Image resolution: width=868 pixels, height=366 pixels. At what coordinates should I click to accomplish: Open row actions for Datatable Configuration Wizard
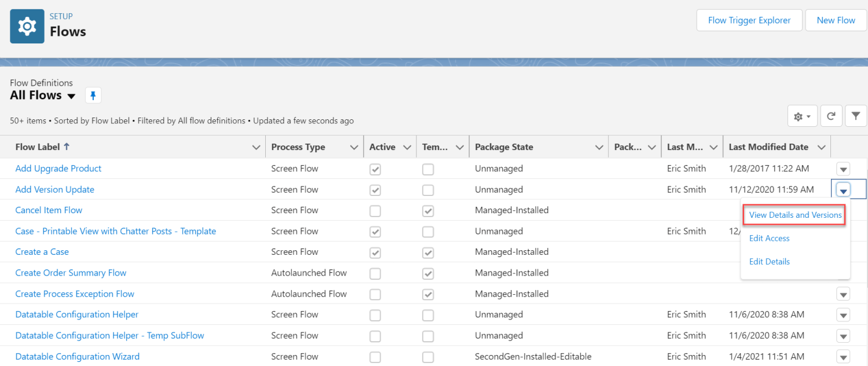[x=843, y=357]
